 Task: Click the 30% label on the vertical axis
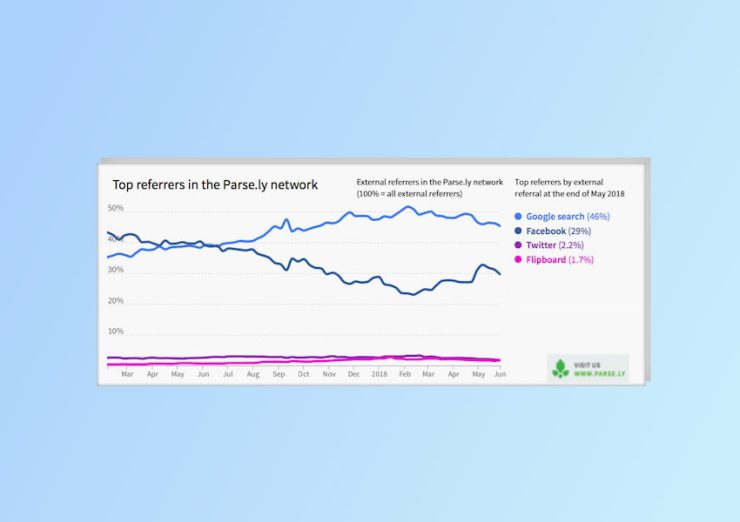(115, 270)
